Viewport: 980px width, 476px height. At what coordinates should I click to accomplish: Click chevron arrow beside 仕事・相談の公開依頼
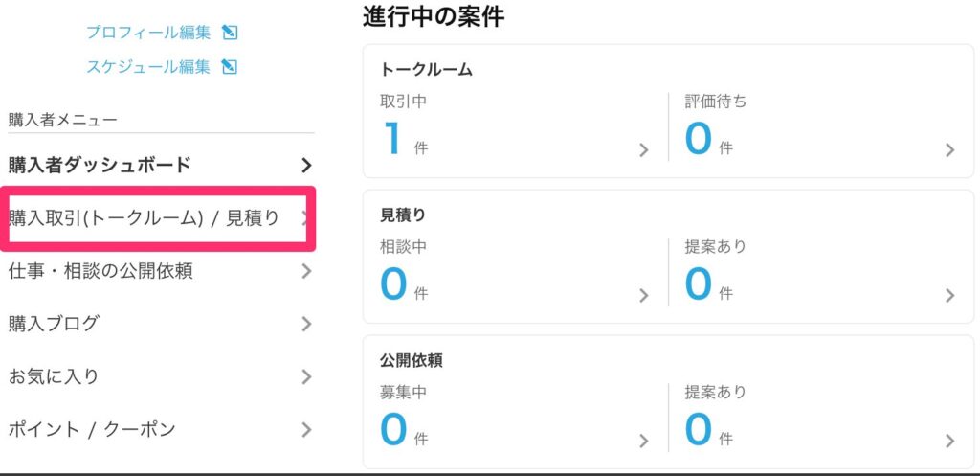point(305,271)
